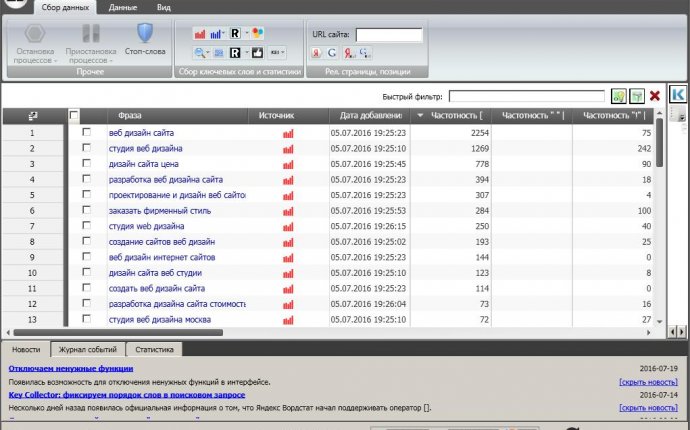The image size is (690, 430).
Task: Check the box for 'веб дизайн сайта'
Action: 86,132
